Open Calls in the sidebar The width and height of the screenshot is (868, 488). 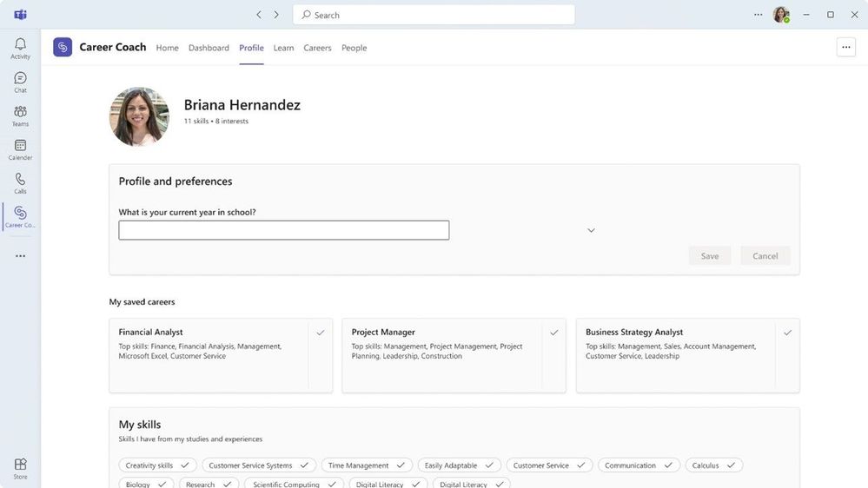21,184
